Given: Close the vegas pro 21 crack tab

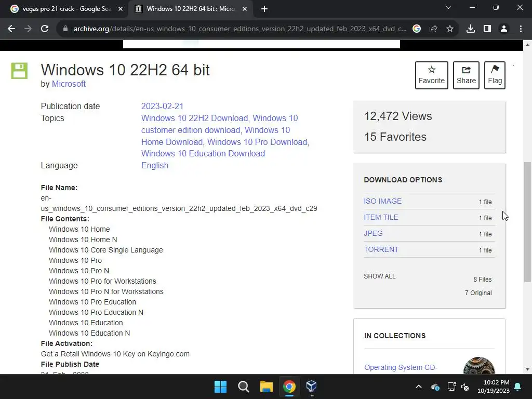Looking at the screenshot, I should 121,9.
